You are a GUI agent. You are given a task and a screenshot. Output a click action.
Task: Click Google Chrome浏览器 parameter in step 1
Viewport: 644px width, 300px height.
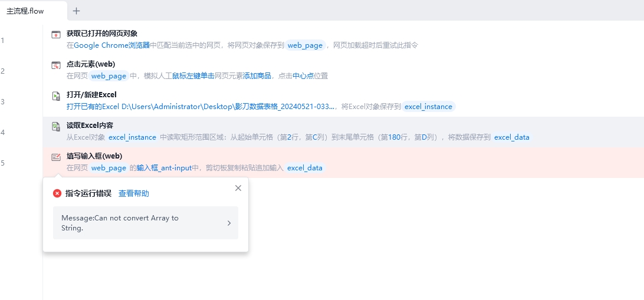coord(112,45)
